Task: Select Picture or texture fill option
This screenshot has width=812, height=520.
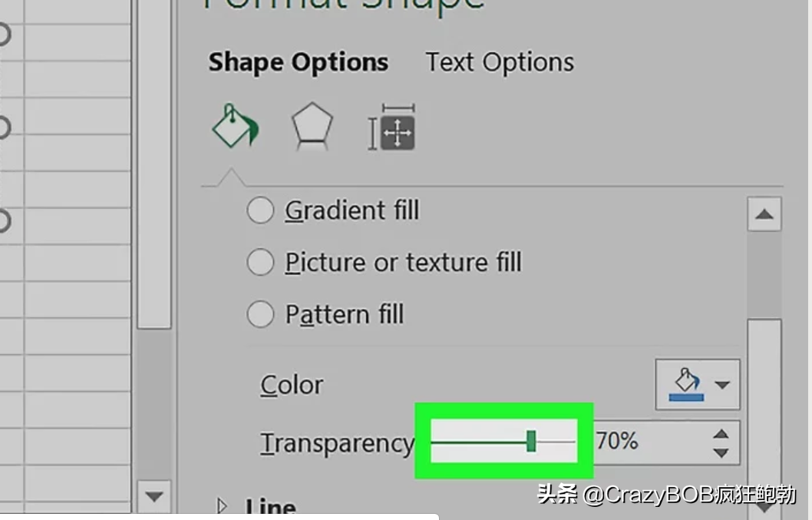Action: (x=385, y=263)
